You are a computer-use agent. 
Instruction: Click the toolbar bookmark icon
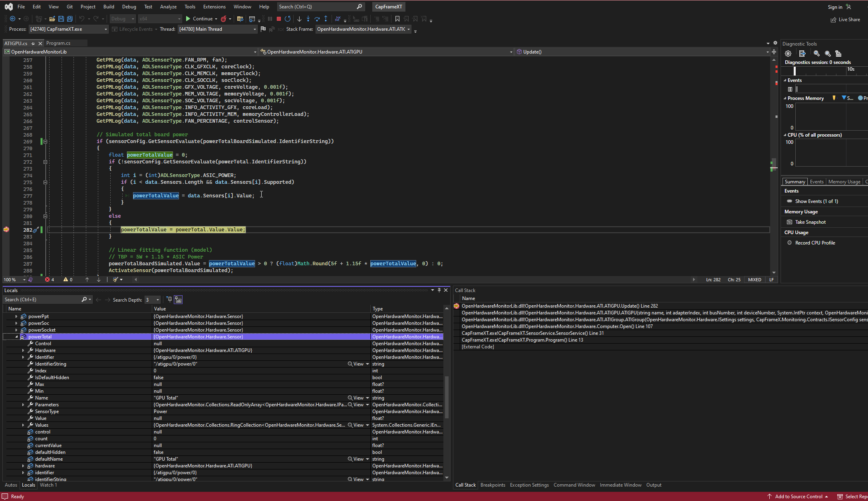tap(397, 19)
